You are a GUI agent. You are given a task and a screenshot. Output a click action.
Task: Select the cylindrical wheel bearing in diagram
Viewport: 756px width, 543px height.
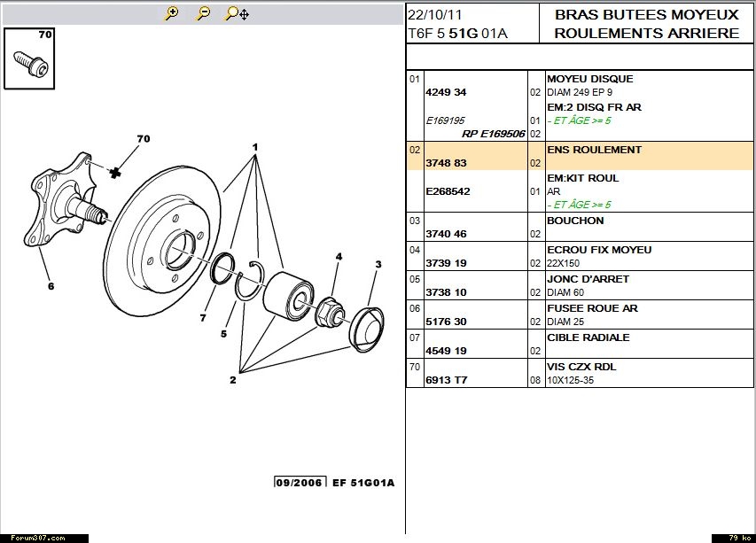coord(286,294)
